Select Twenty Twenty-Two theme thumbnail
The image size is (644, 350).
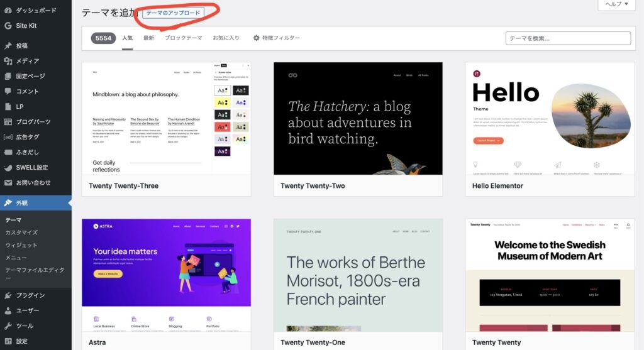point(358,119)
